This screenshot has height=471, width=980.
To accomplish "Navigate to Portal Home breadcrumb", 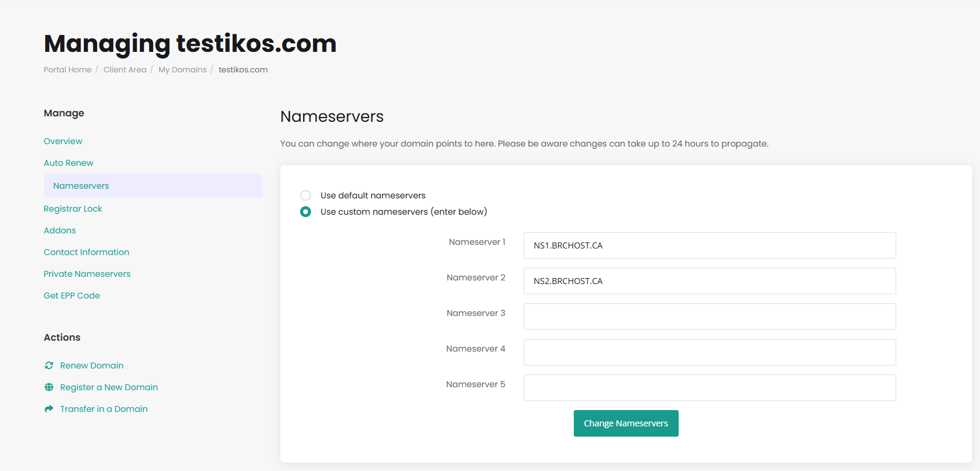I will click(x=68, y=70).
